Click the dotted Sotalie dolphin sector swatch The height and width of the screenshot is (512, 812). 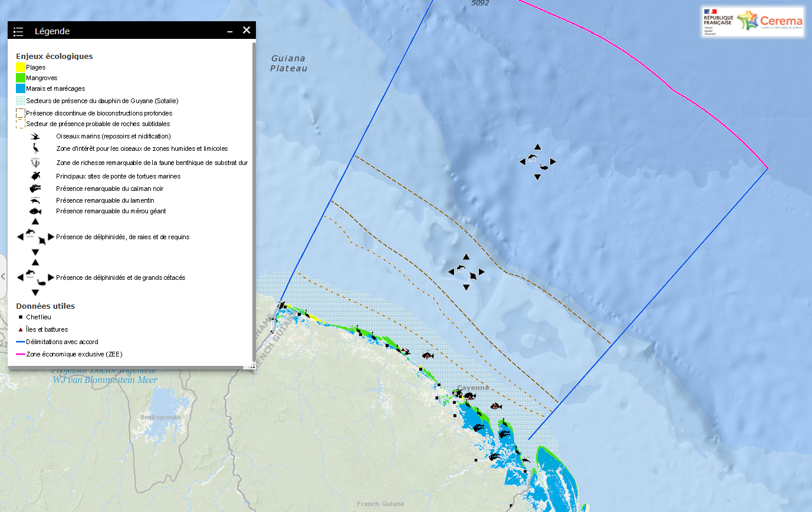[x=21, y=101]
